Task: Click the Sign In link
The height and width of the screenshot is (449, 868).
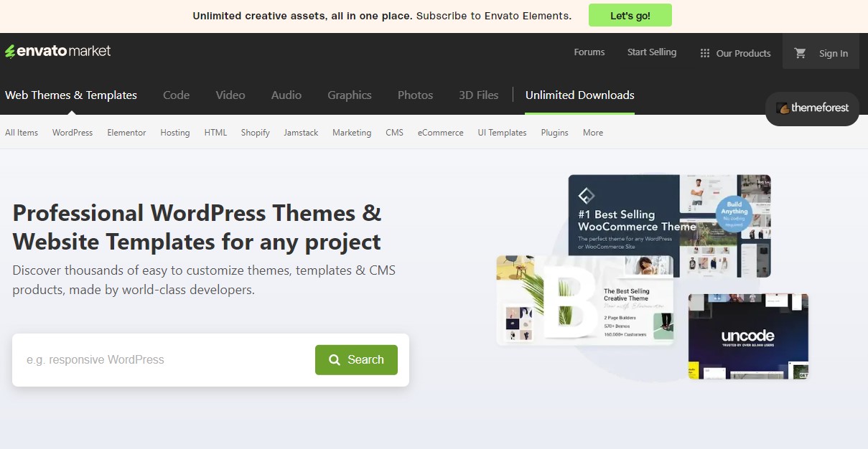Action: [834, 53]
